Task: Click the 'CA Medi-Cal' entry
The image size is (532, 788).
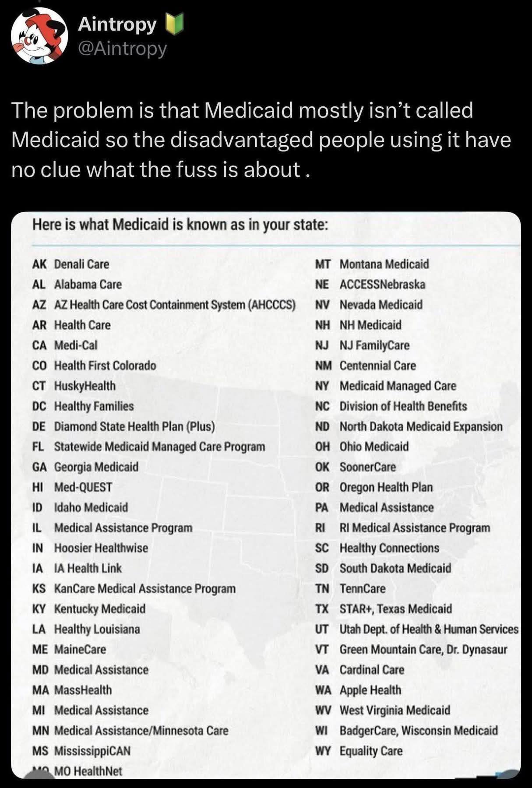Action: 65,345
